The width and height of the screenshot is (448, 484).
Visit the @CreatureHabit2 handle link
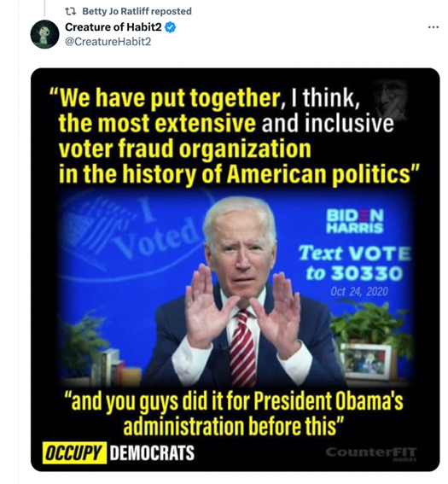point(108,41)
